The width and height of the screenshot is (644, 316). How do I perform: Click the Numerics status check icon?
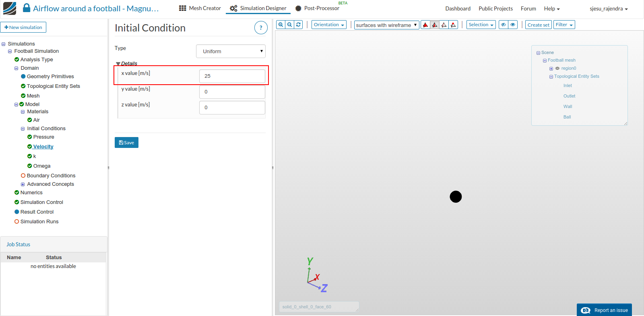click(17, 193)
